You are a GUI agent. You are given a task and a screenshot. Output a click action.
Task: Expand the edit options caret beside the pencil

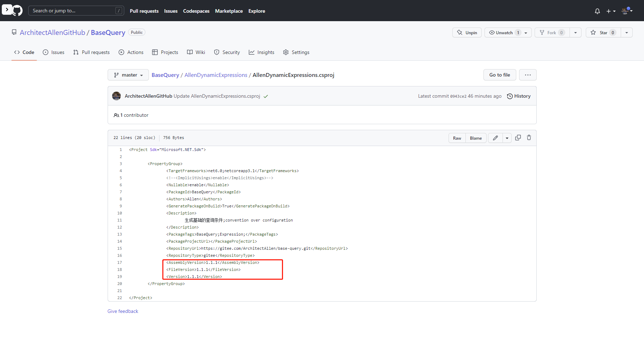coord(507,138)
